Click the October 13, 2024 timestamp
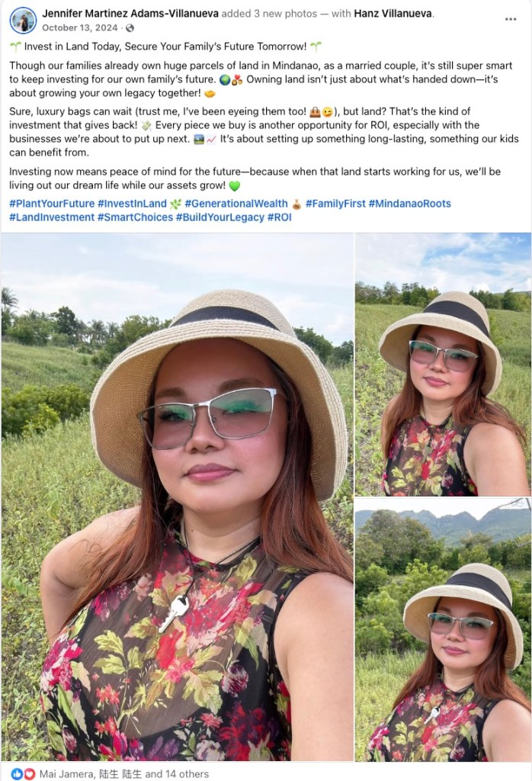Screen dimensions: 532x781 (79, 28)
